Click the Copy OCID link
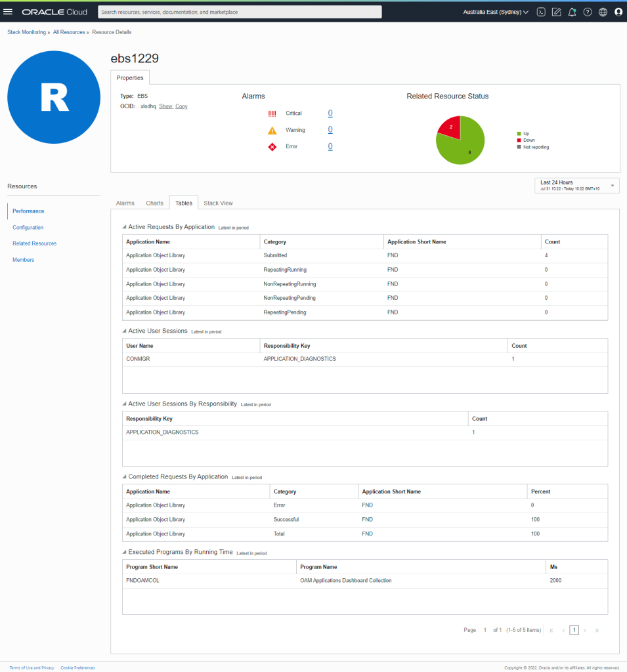This screenshot has width=627, height=672. [x=181, y=106]
